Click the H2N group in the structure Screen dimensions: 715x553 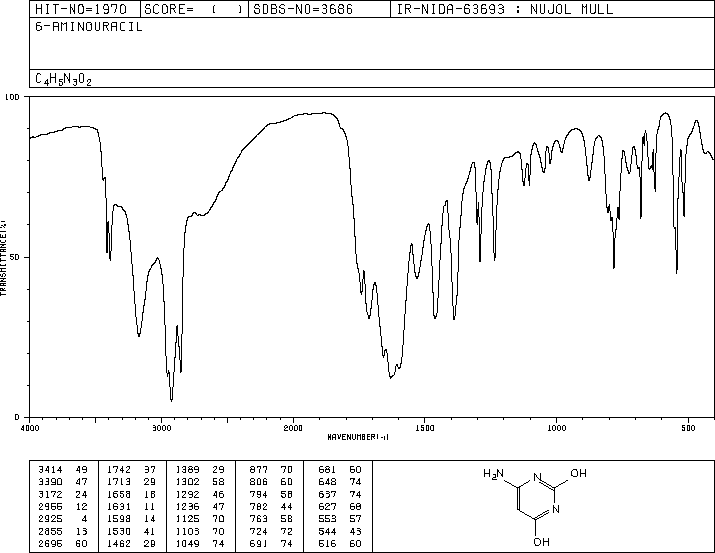click(493, 474)
